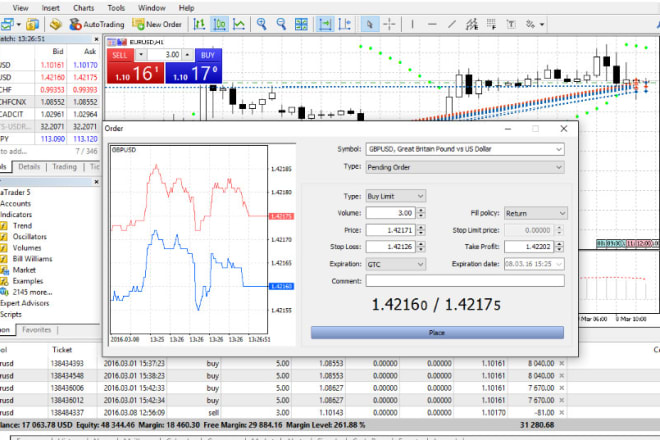Select the CHFCNX row in Market Watch
Image resolution: width=660 pixels, height=440 pixels.
click(50, 102)
